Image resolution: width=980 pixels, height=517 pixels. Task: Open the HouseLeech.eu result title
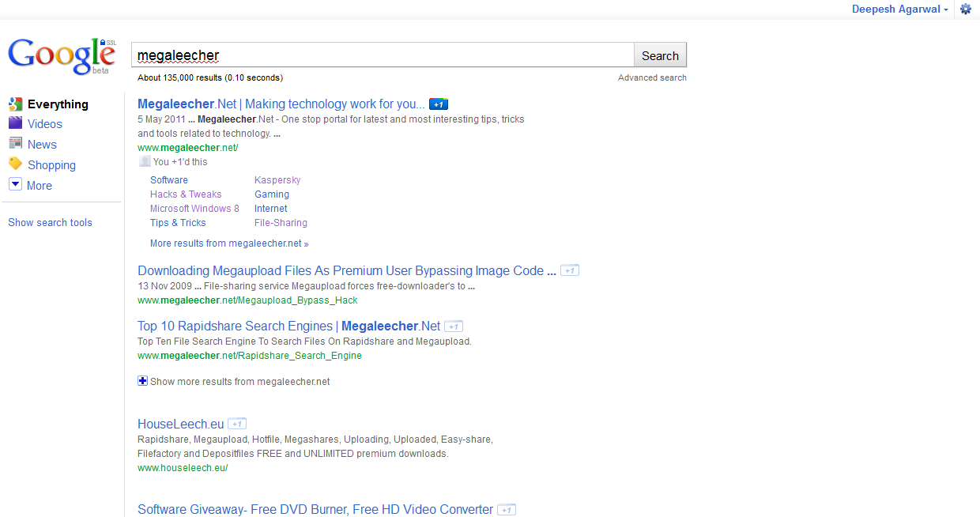pos(181,424)
